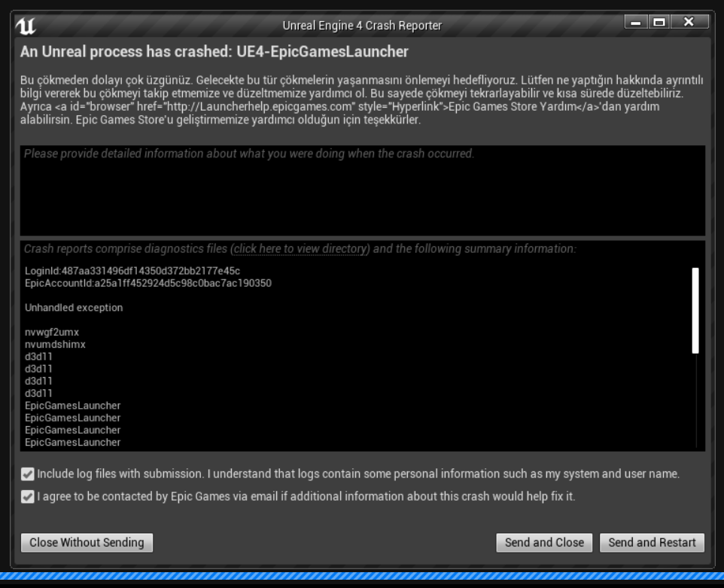Open the 'click here to view directory' link
Image resolution: width=724 pixels, height=588 pixels.
[300, 248]
